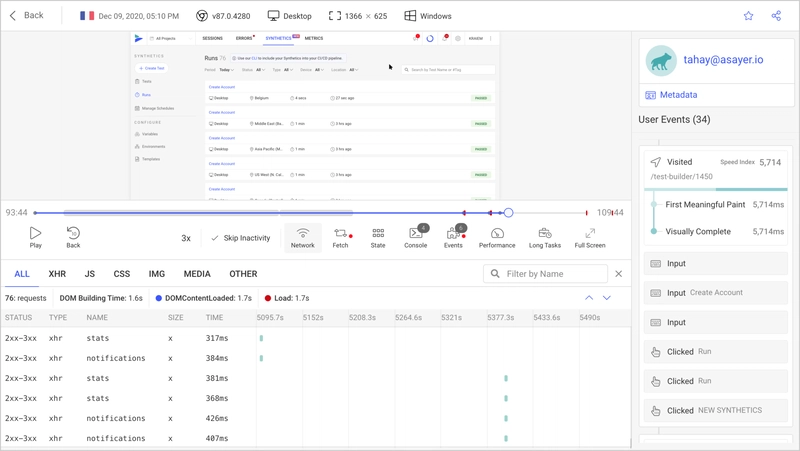
Task: Select the MEDIA filter tab
Action: 197,274
